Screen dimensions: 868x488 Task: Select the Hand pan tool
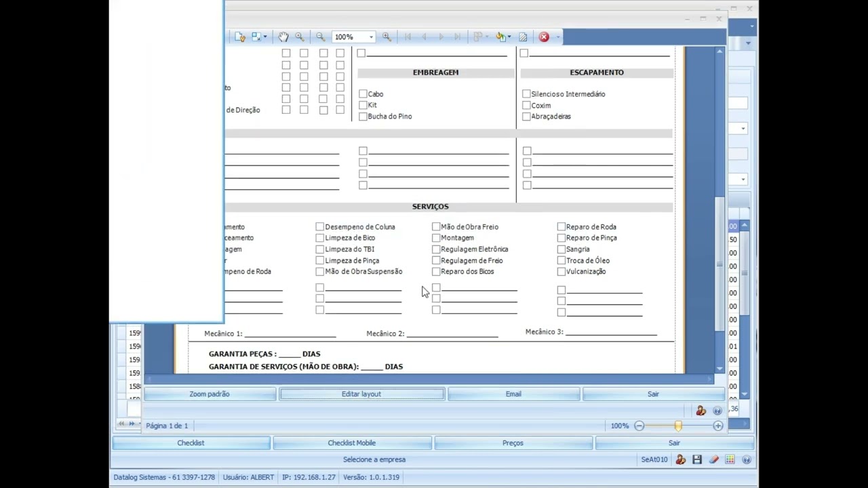pyautogui.click(x=283, y=37)
